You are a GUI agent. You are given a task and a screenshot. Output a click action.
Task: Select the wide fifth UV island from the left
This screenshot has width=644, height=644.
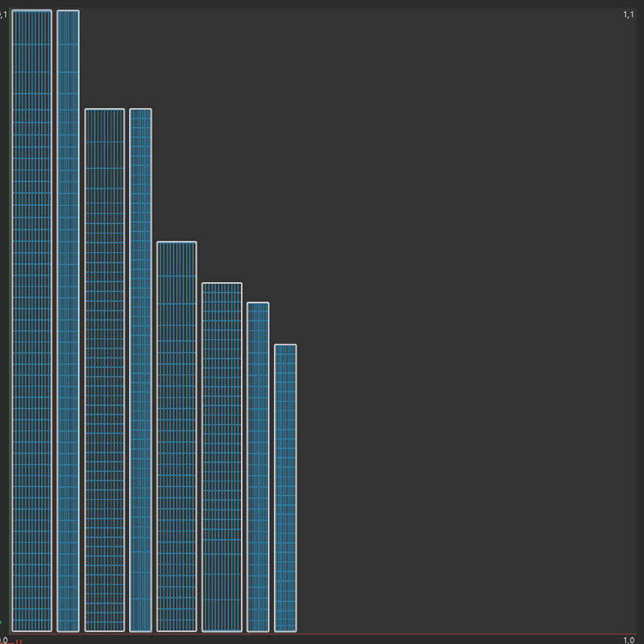pos(176,436)
